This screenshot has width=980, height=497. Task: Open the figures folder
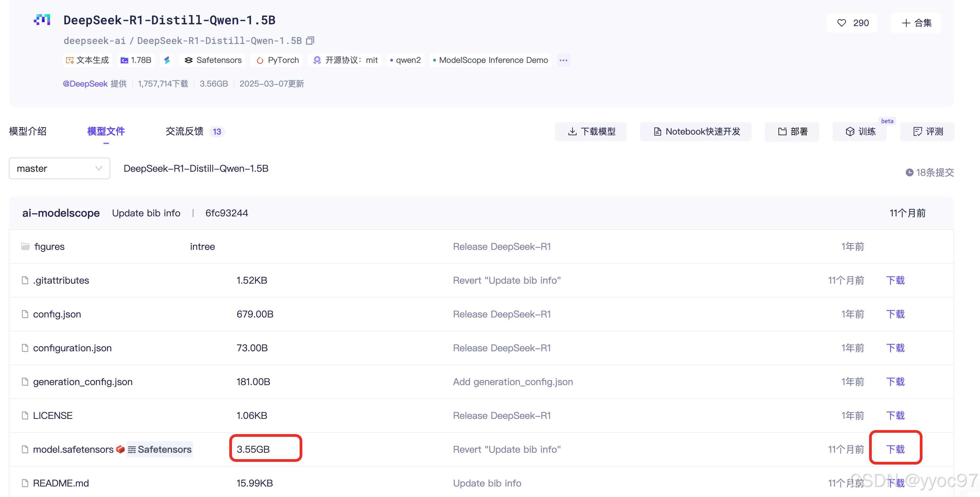(x=49, y=246)
